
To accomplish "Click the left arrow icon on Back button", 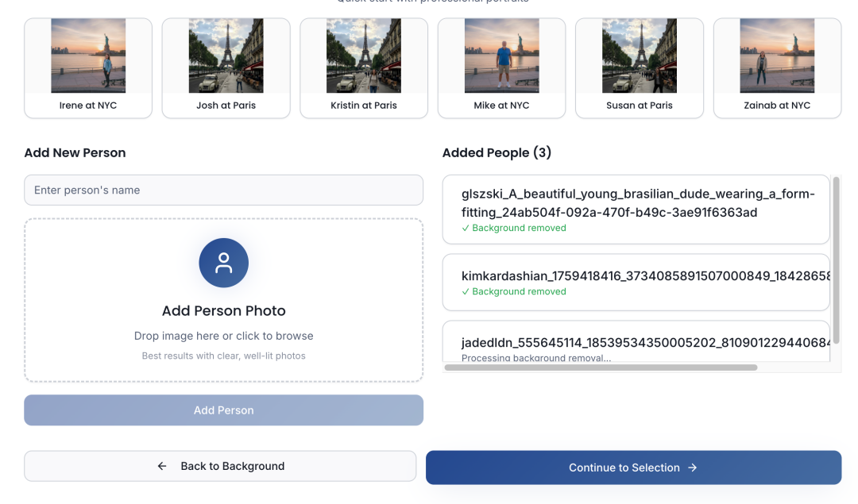I will click(x=162, y=466).
